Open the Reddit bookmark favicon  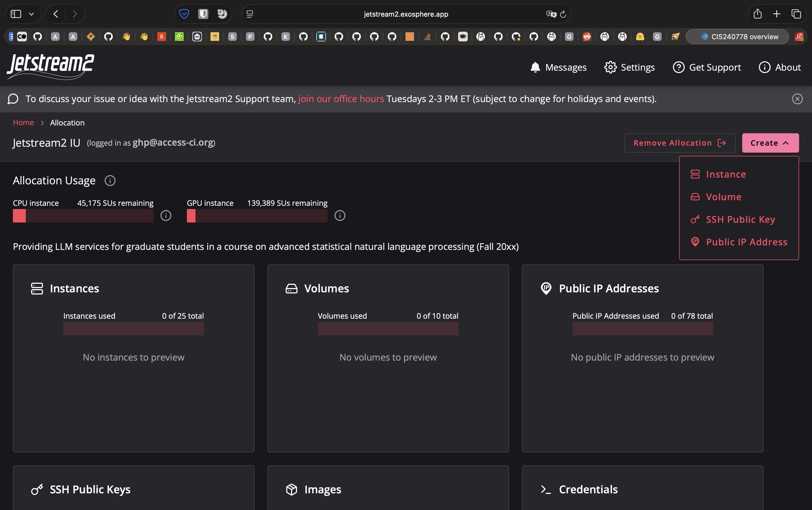click(587, 37)
